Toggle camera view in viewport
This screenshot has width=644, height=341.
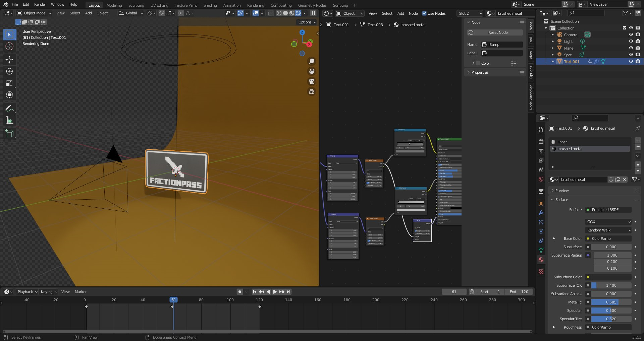tap(312, 81)
